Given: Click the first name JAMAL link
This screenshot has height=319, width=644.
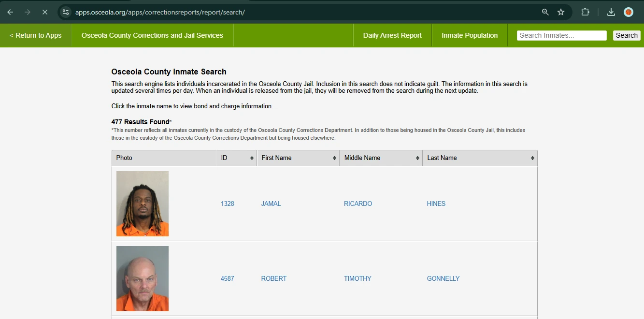Looking at the screenshot, I should click(271, 204).
